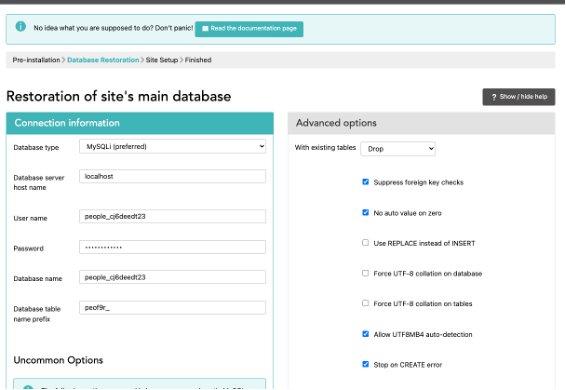Screen dimensions: 566x390
Task: Focus the User name input field
Action: [173, 216]
